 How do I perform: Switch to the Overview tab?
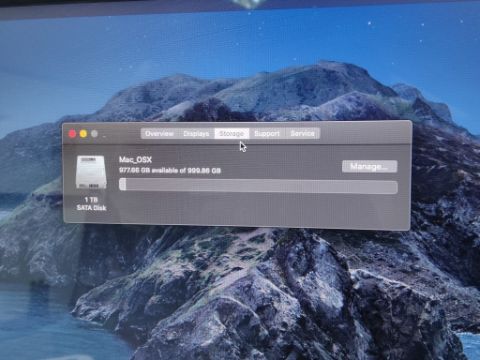159,134
